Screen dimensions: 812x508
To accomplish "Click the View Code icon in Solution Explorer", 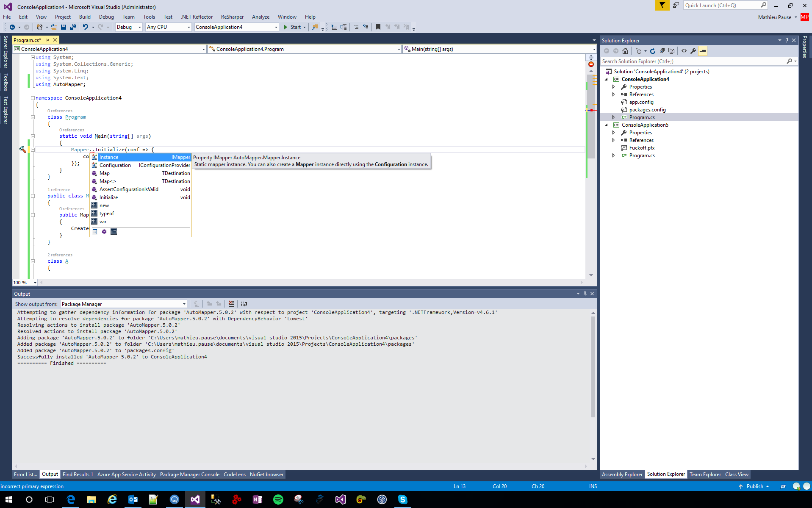I will pyautogui.click(x=684, y=51).
